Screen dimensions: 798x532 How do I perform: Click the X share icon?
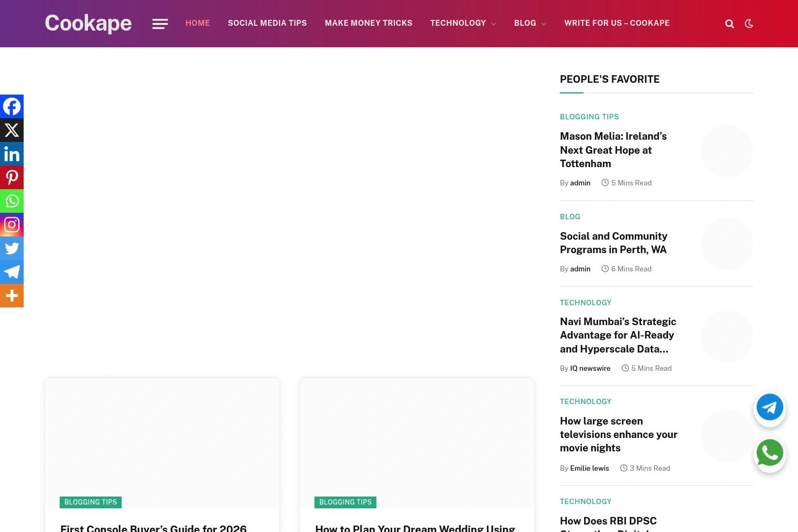(12, 130)
